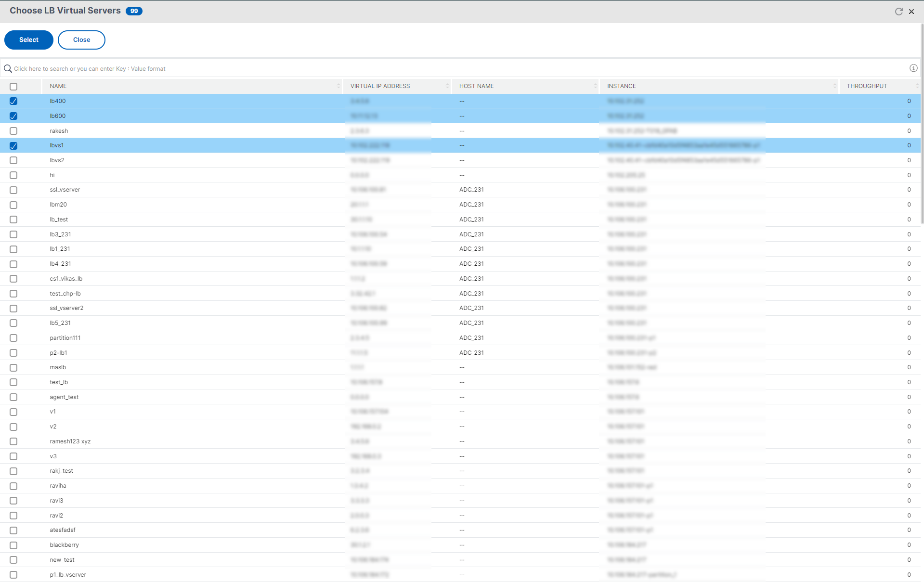Sort by the INSTANCE column arrows
This screenshot has width=924, height=582.
tap(835, 86)
